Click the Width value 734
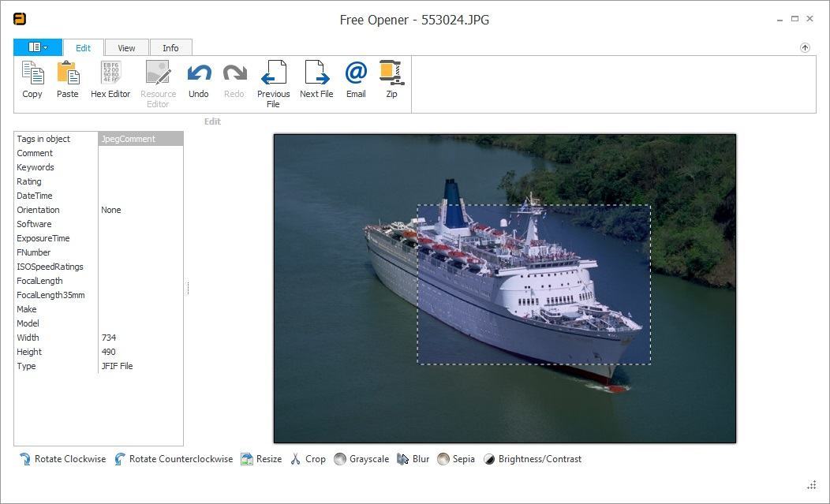The height and width of the screenshot is (504, 830). tap(109, 338)
